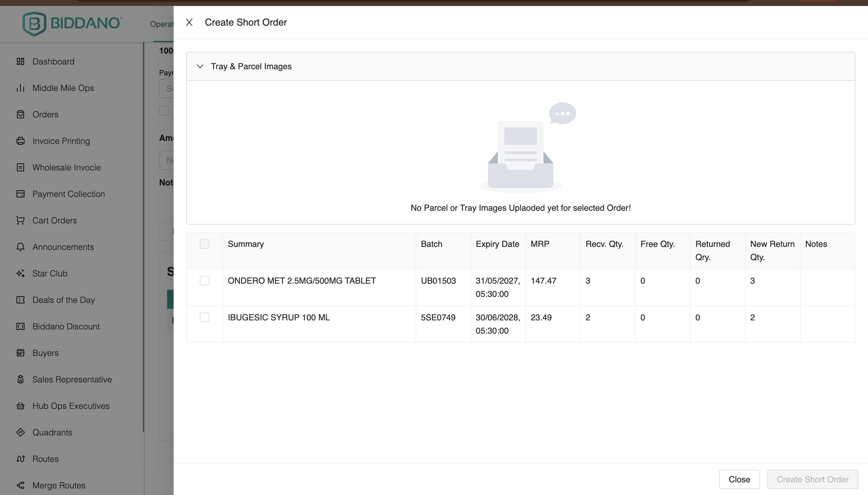The height and width of the screenshot is (495, 868).
Task: Click MRP value 23.49
Action: tap(541, 318)
